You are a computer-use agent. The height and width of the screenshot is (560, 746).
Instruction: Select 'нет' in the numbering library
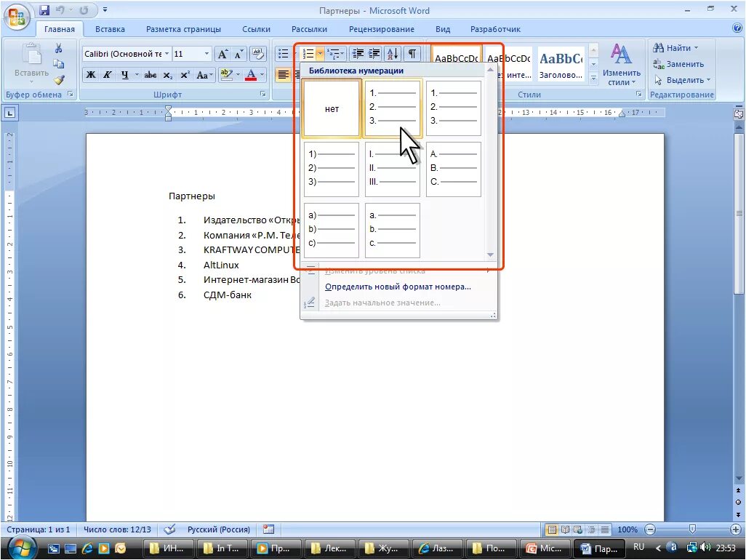(x=332, y=108)
